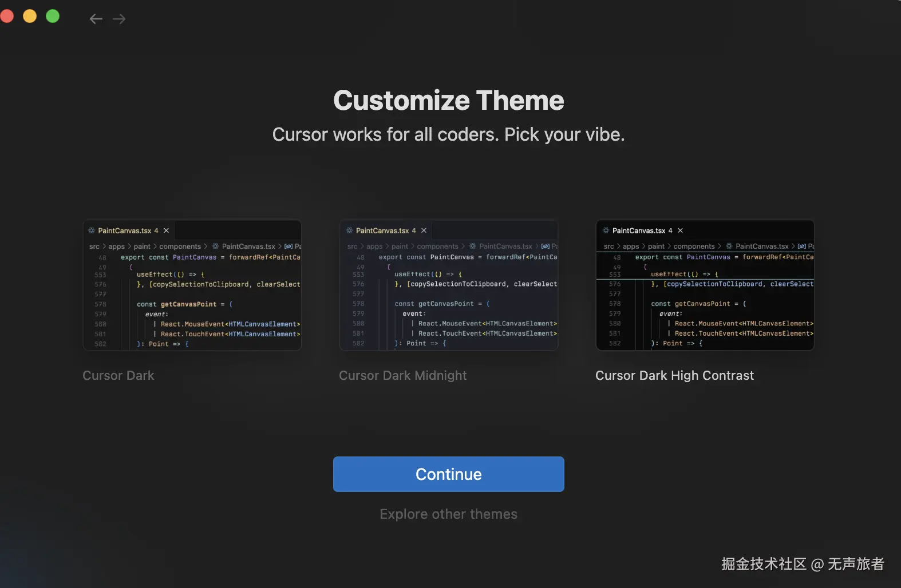Click the forward arrow navigation icon
The image size is (901, 588).
(119, 19)
